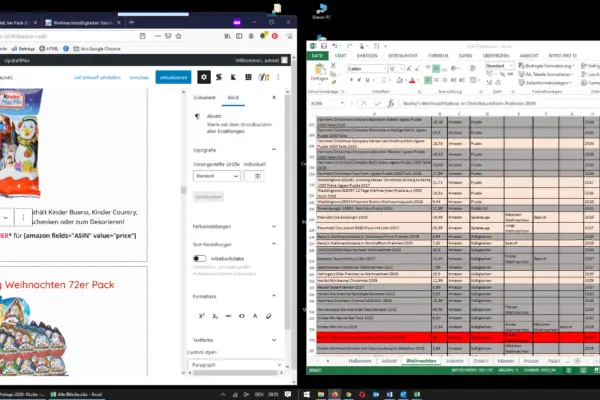
Task: Open Windows Start button in taskbar
Action: [x=307, y=394]
